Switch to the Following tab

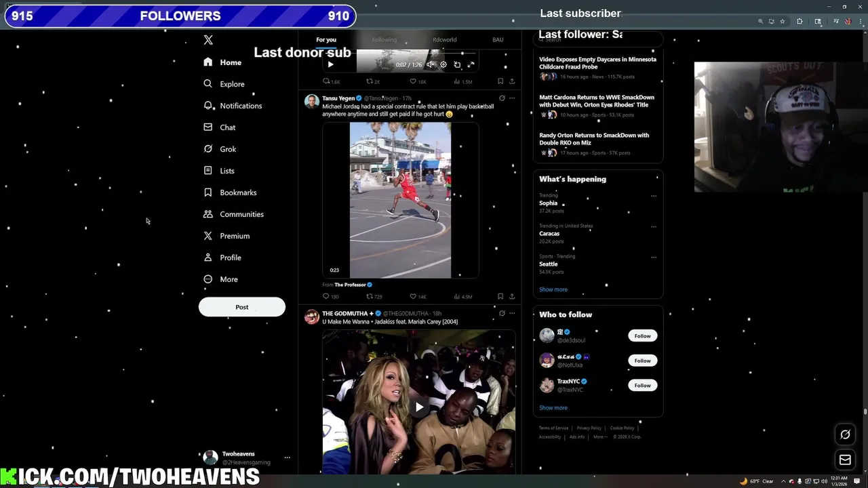coord(384,39)
